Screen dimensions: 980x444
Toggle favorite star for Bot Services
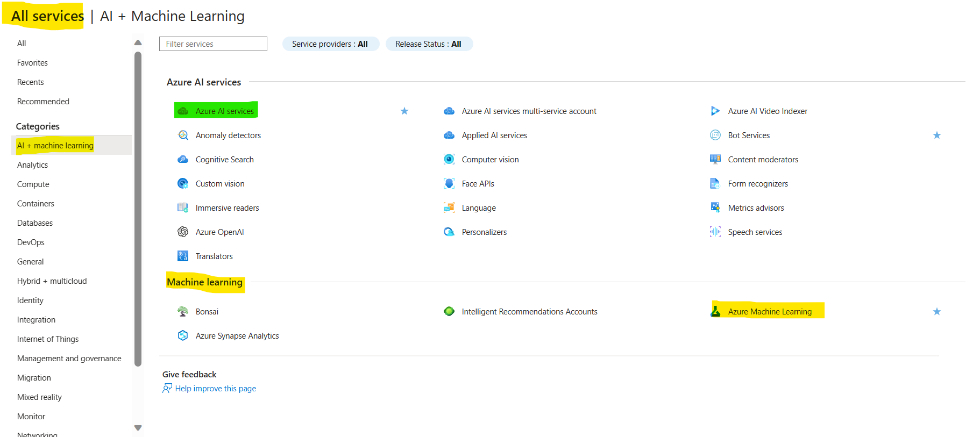click(x=937, y=135)
